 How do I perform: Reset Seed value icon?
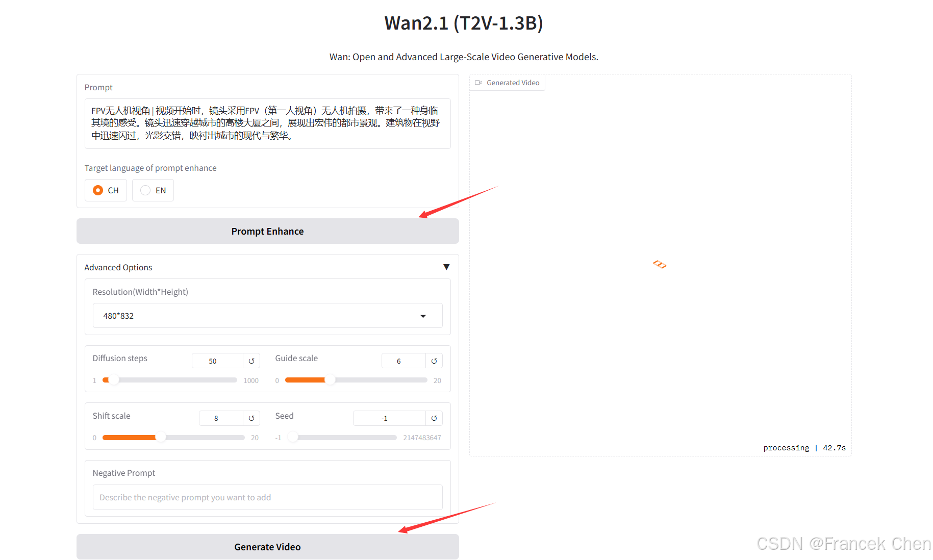(434, 418)
